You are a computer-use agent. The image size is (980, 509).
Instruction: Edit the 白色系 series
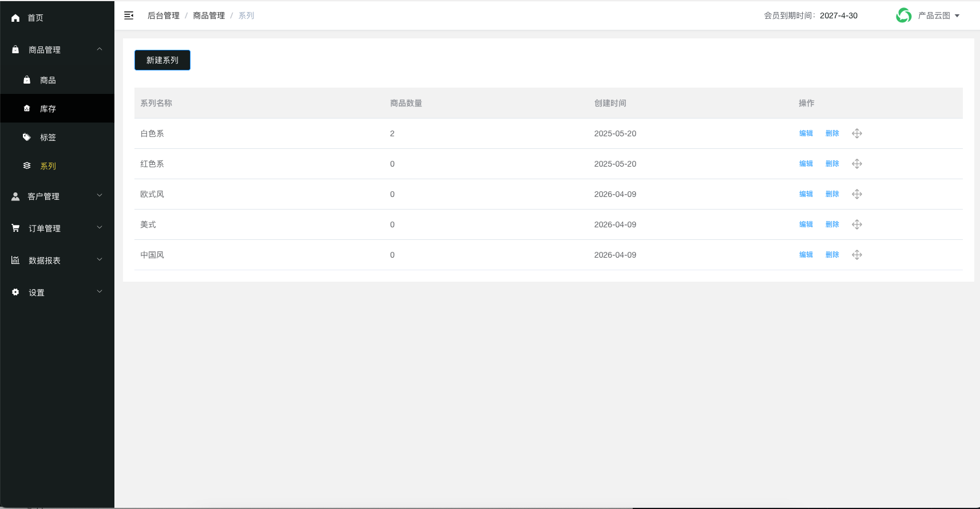(806, 133)
